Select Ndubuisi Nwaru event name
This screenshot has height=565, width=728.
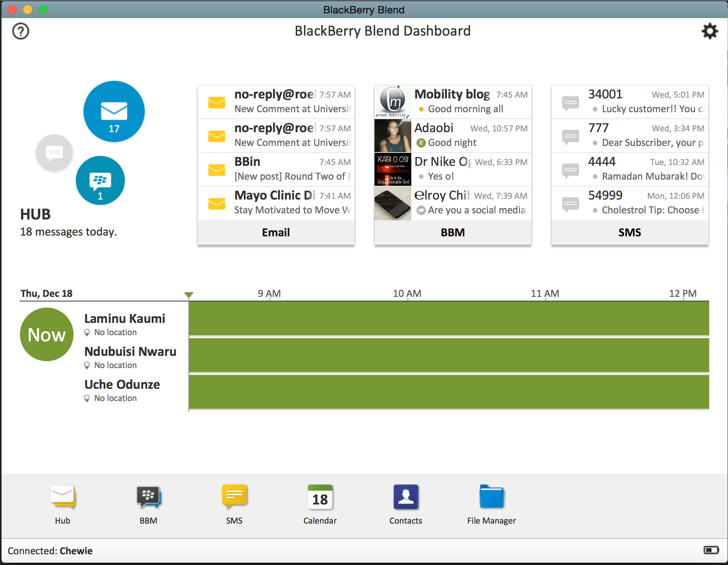130,352
